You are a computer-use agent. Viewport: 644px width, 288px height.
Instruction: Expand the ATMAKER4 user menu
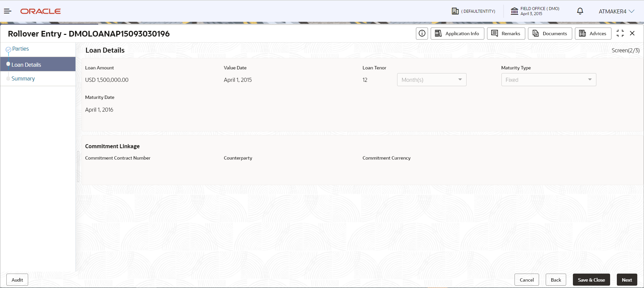616,11
